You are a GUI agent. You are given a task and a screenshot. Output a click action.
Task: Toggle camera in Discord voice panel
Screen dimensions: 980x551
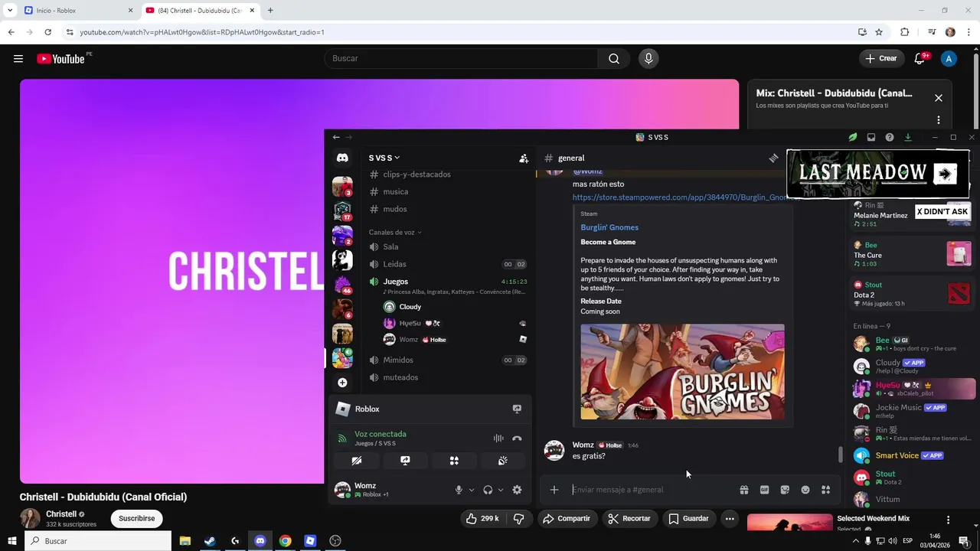click(356, 461)
